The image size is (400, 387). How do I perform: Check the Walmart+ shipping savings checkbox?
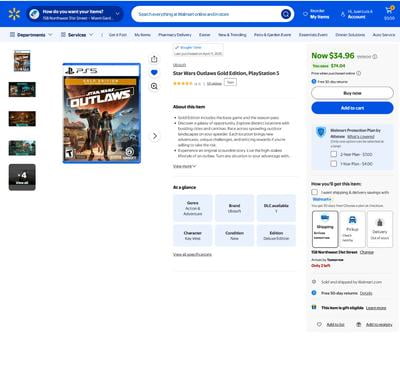[x=314, y=192]
